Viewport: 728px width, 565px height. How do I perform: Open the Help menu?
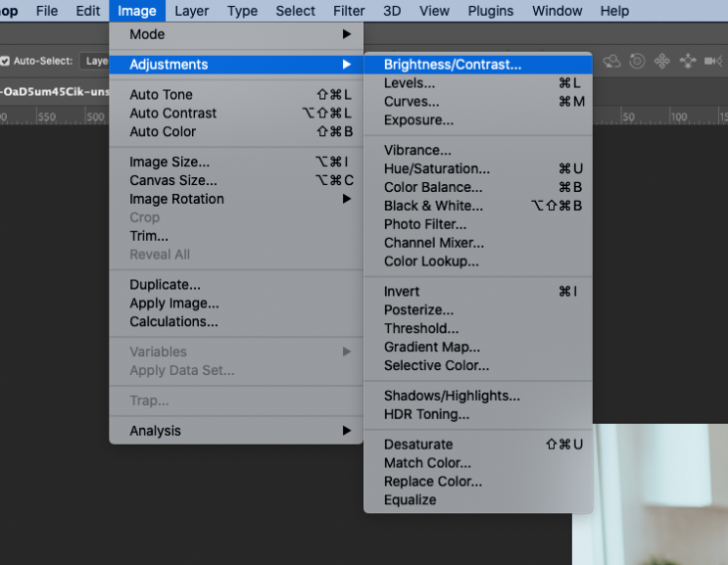coord(614,11)
